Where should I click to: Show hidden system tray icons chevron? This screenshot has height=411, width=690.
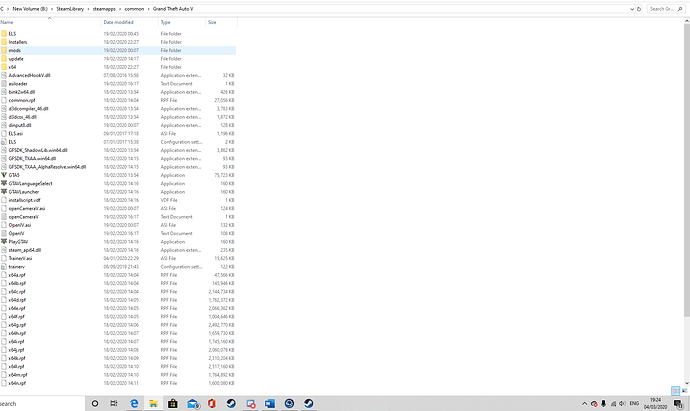[x=584, y=404]
